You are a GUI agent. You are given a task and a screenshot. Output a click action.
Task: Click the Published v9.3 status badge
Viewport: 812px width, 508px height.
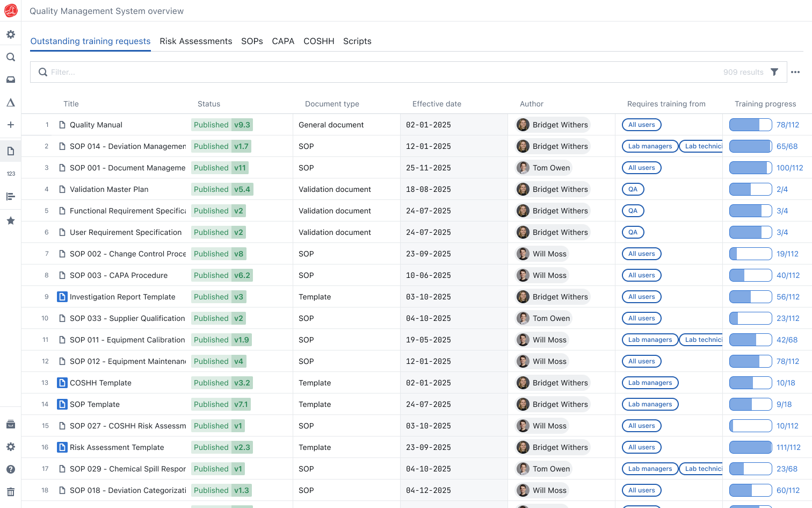[x=222, y=125]
